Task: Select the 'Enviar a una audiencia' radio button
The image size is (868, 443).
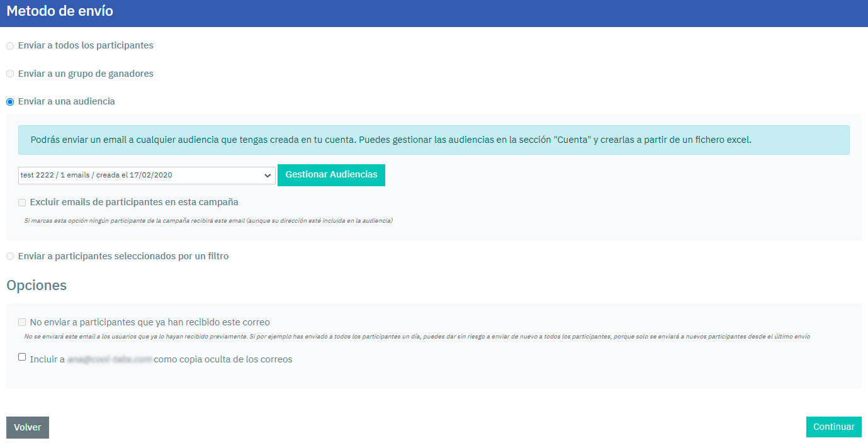Action: [x=10, y=102]
